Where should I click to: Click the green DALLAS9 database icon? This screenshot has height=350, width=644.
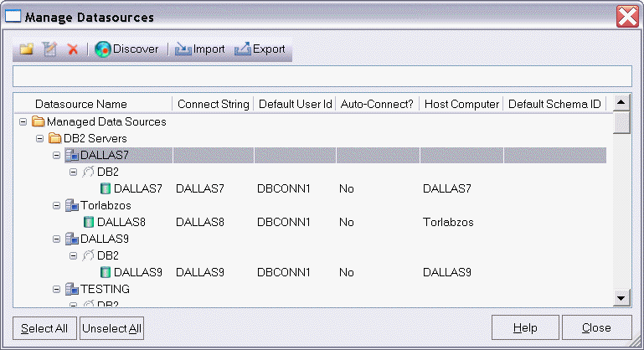coord(106,272)
